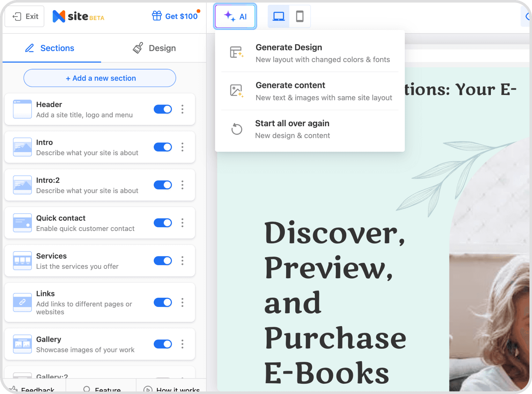
Task: Open more options for Intro:2 section
Action: tap(182, 185)
